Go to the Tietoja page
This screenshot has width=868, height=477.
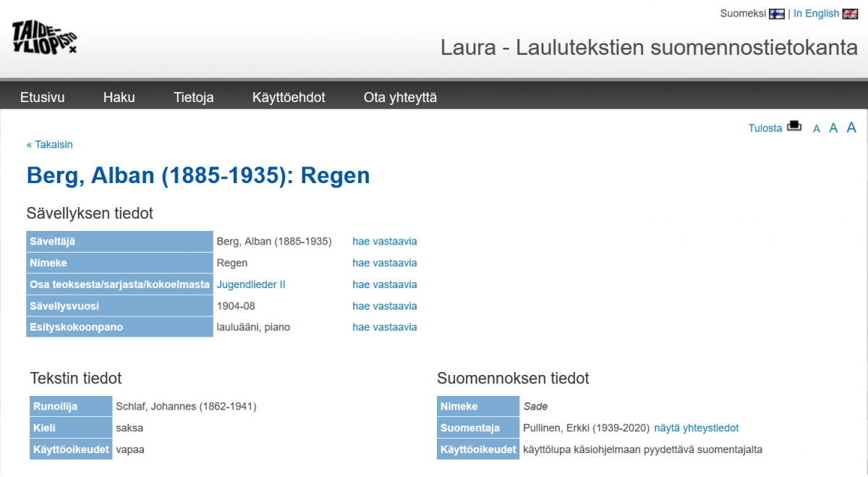(193, 97)
